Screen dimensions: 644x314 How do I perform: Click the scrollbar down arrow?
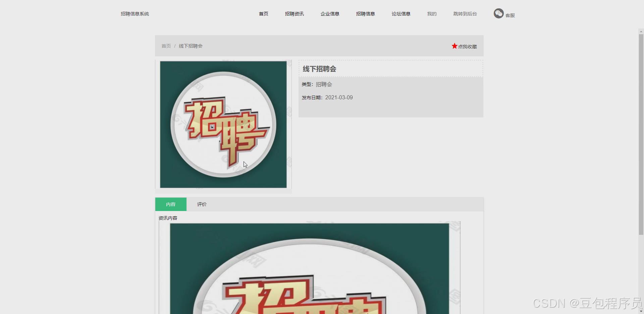(x=641, y=312)
